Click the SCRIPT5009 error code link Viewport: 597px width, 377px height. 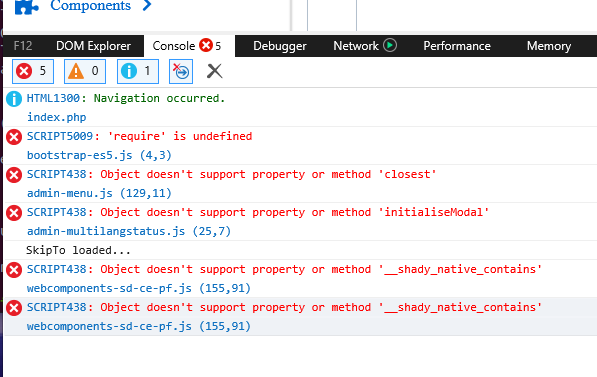(60, 136)
